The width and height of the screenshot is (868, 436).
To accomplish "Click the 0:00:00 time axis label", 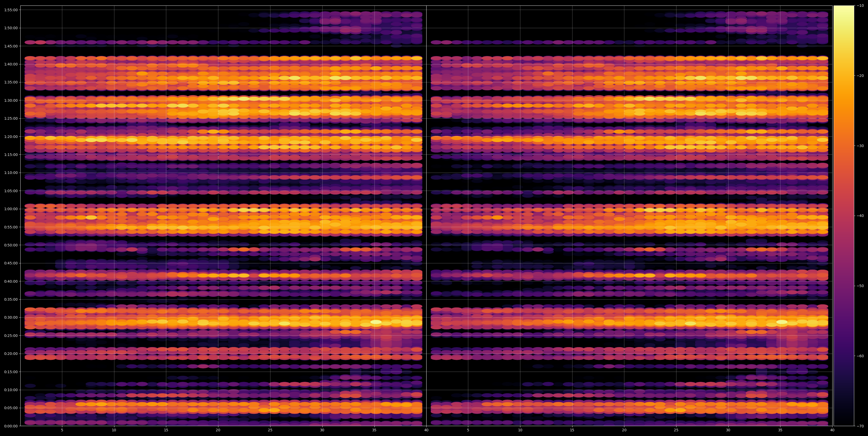I will (x=11, y=426).
